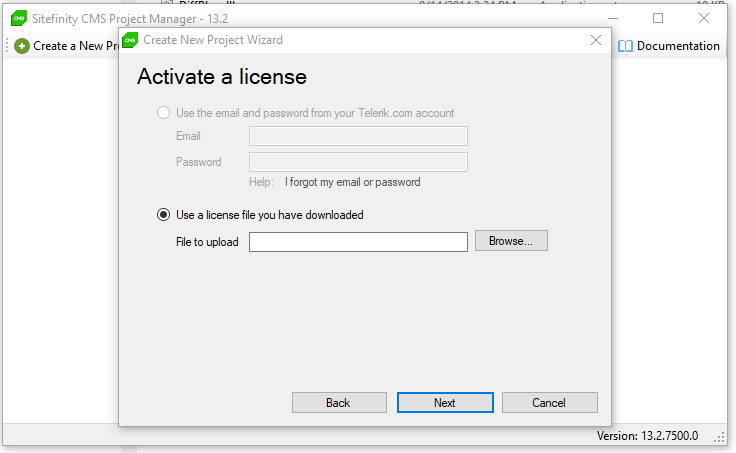Click the Email input field
The image size is (736, 453).
click(x=358, y=136)
